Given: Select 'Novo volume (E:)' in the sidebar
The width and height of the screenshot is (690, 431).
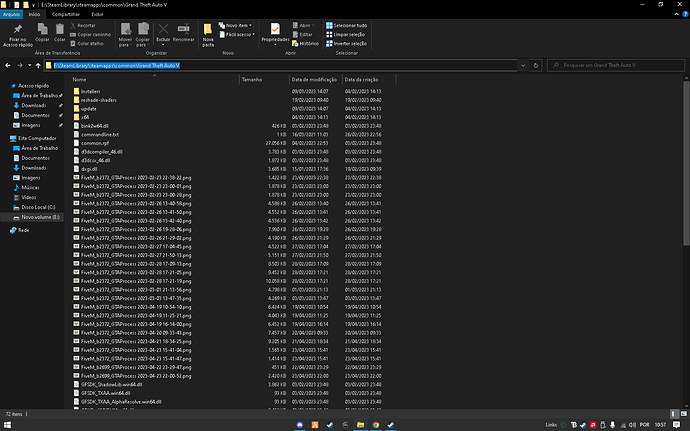Looking at the screenshot, I should 42,215.
